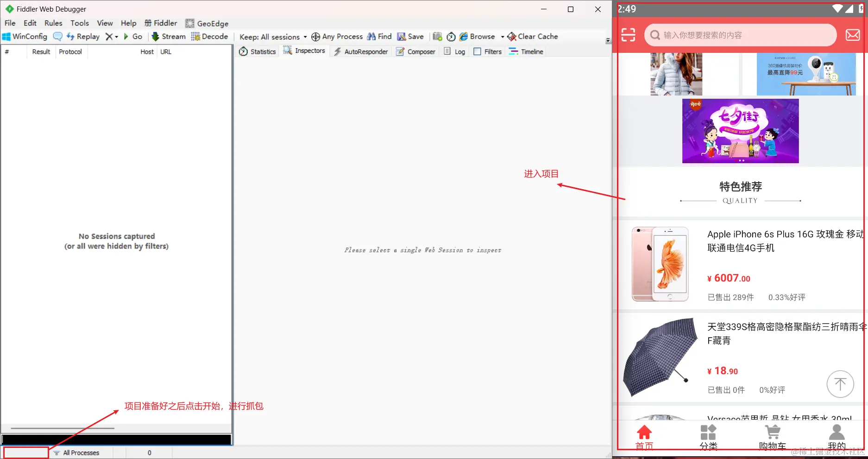The width and height of the screenshot is (868, 459).
Task: Click the timer stopwatch icon
Action: [x=451, y=36]
